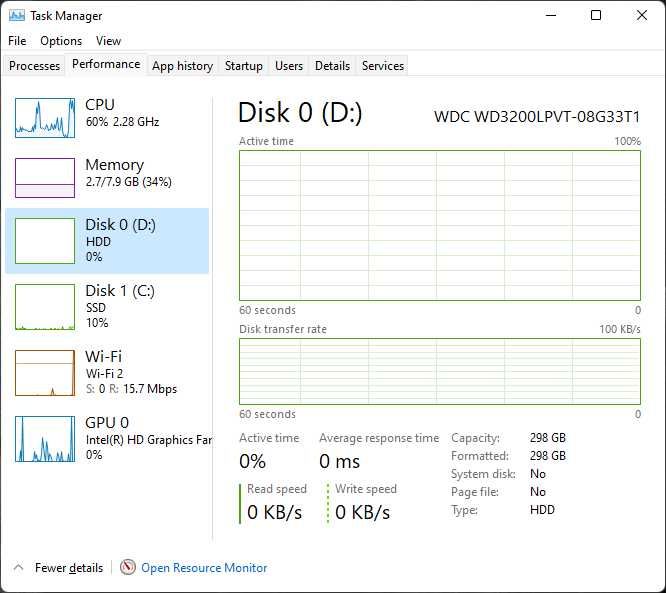Click the Resource Monitor icon
The height and width of the screenshot is (593, 666).
[x=128, y=567]
